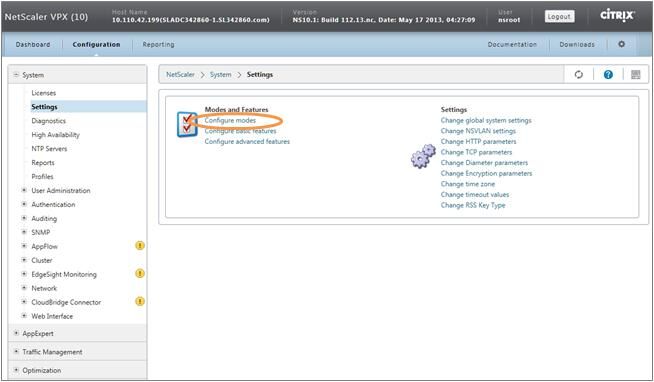Screen dimensions: 654x382
Task: Open Change time zone link
Action: pyautogui.click(x=468, y=184)
